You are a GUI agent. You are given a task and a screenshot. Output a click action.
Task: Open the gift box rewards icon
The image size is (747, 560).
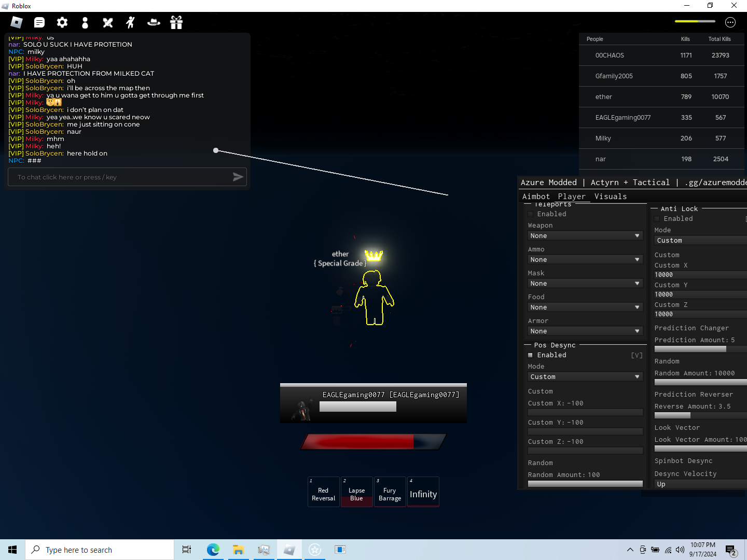tap(176, 22)
